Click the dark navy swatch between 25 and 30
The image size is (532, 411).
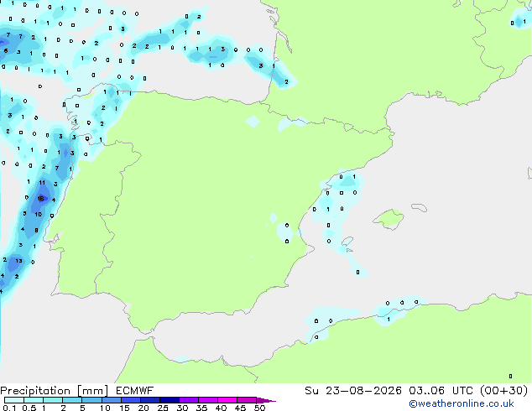click(170, 400)
